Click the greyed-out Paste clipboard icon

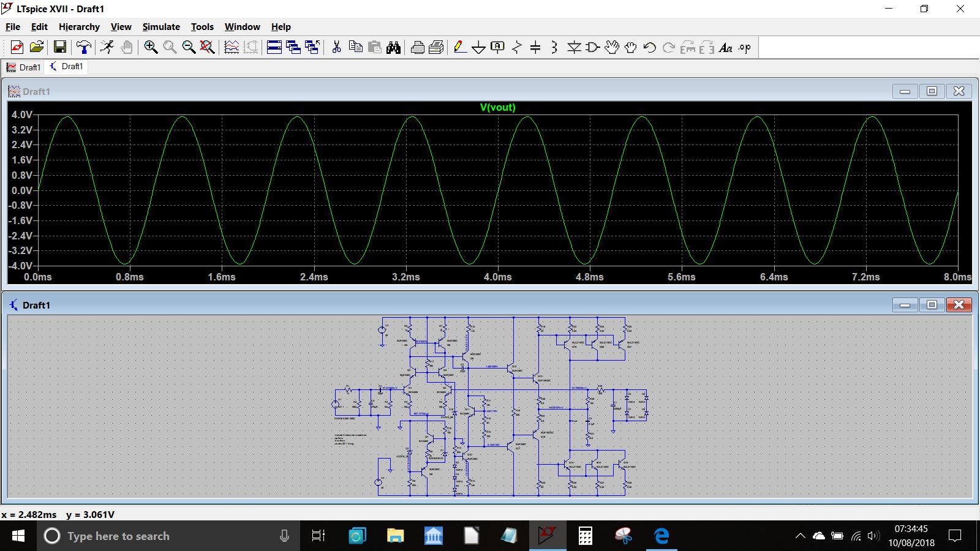(x=374, y=47)
